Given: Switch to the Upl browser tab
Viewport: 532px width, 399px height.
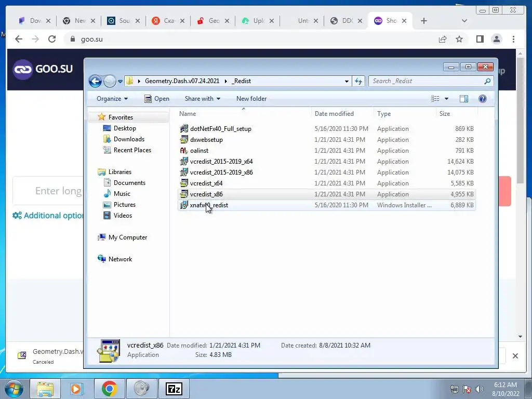Looking at the screenshot, I should tap(258, 21).
